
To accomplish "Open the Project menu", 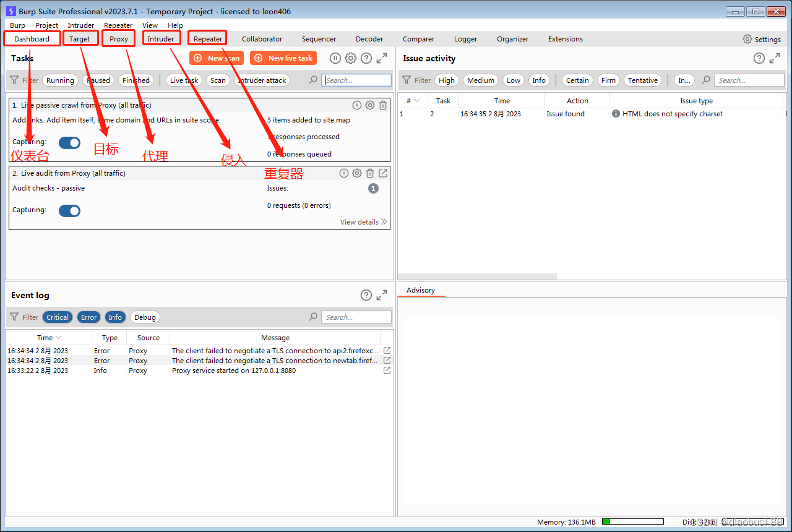I will (47, 25).
